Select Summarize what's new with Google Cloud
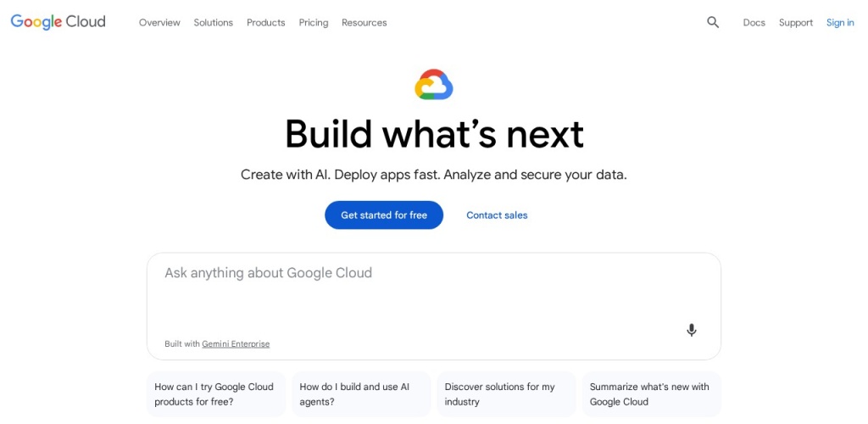This screenshot has height=424, width=868. pos(651,394)
